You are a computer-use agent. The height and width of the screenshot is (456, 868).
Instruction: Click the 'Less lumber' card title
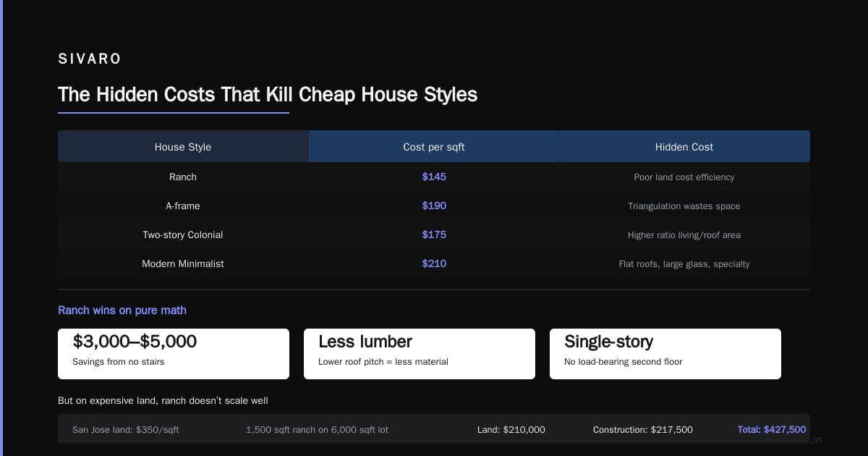(x=365, y=342)
